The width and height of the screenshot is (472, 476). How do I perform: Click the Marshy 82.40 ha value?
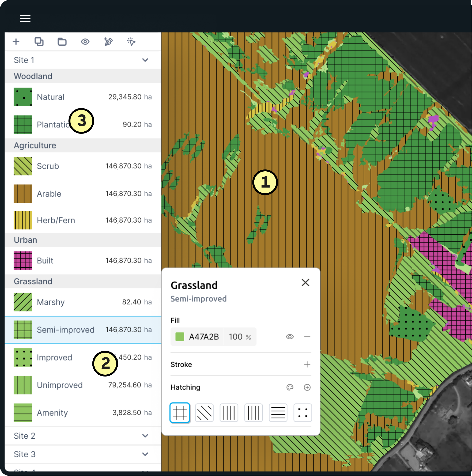(x=137, y=302)
